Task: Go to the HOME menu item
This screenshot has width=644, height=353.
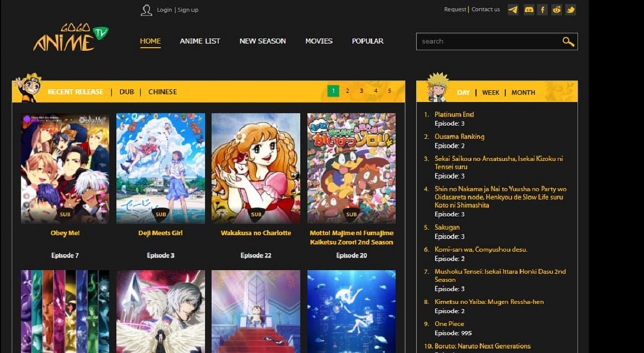Action: (150, 41)
